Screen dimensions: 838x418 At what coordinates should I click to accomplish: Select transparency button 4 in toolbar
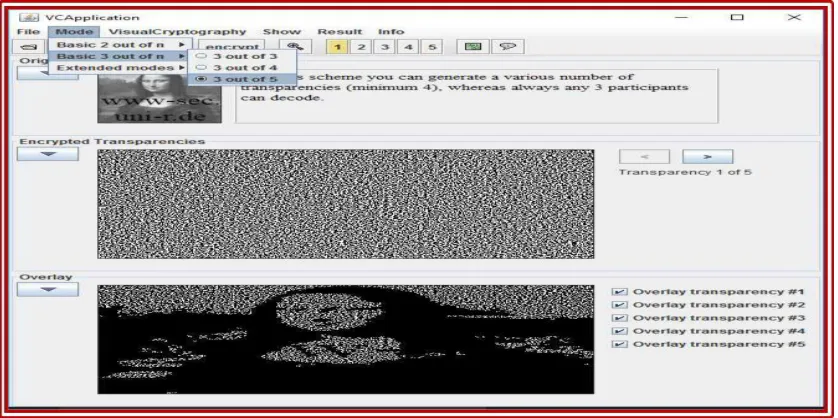tap(408, 47)
